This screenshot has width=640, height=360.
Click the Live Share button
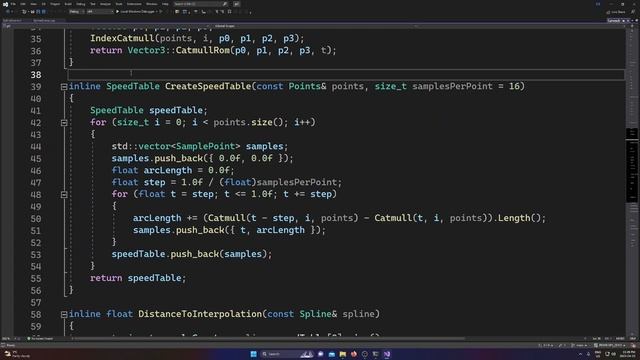pos(616,12)
